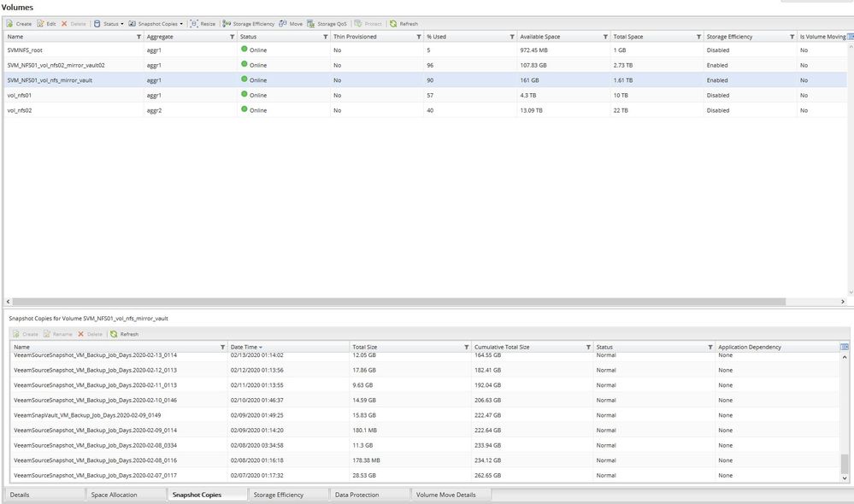Image resolution: width=854 pixels, height=504 pixels.
Task: Open the % Used column filter
Action: tap(512, 37)
